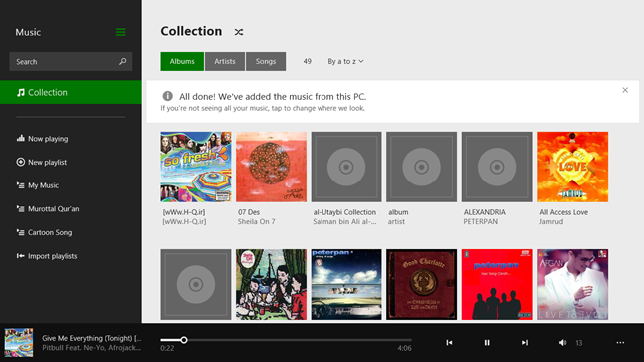Click the New playlist plus icon
The image size is (644, 362).
coord(21,162)
